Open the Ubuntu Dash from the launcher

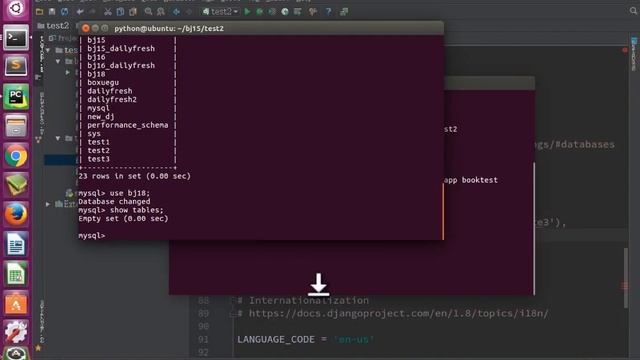(x=16, y=9)
